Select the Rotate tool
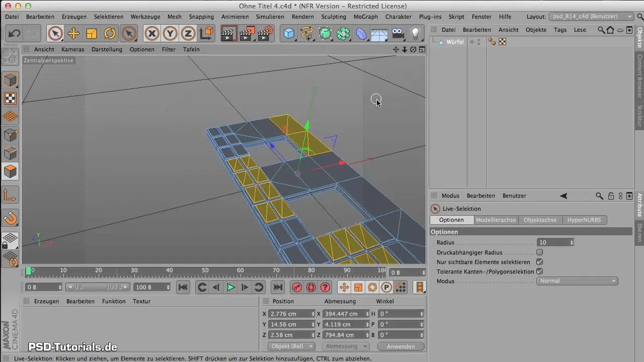The image size is (644, 362). (x=110, y=34)
